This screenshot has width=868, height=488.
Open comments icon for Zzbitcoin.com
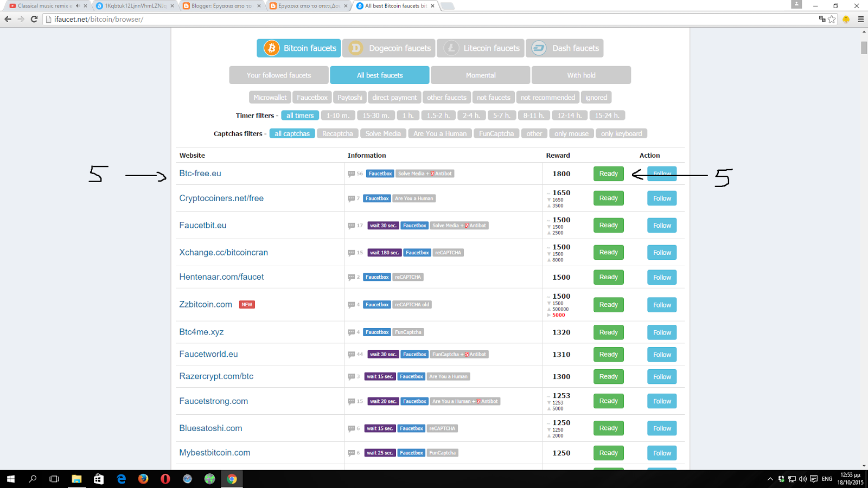pos(351,305)
